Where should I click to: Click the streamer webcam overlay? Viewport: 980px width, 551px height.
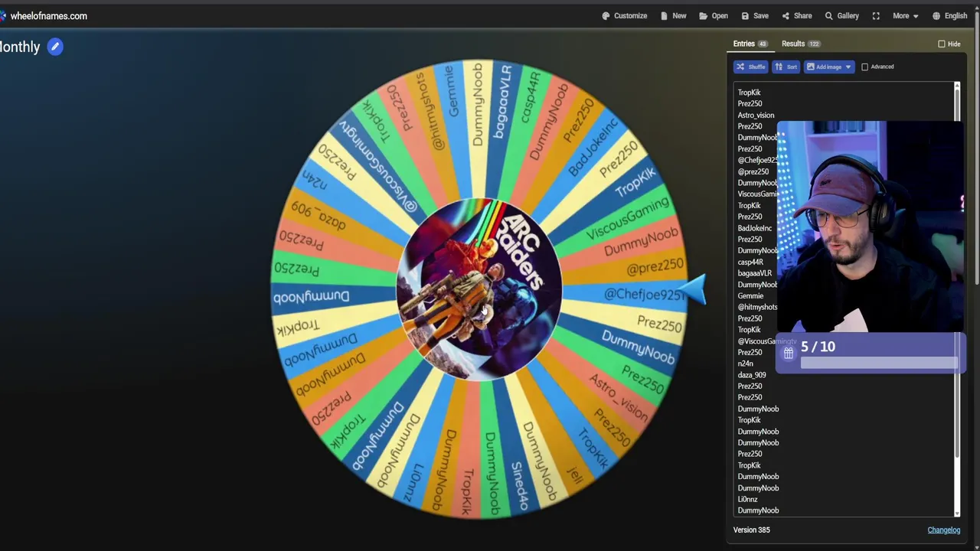(871, 227)
